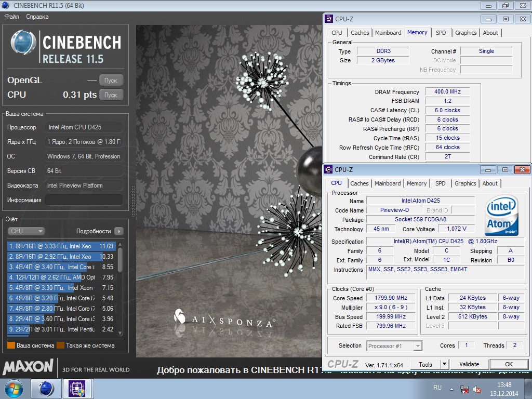The width and height of the screenshot is (532, 399).
Task: Click the network tray icon
Action: (464, 389)
